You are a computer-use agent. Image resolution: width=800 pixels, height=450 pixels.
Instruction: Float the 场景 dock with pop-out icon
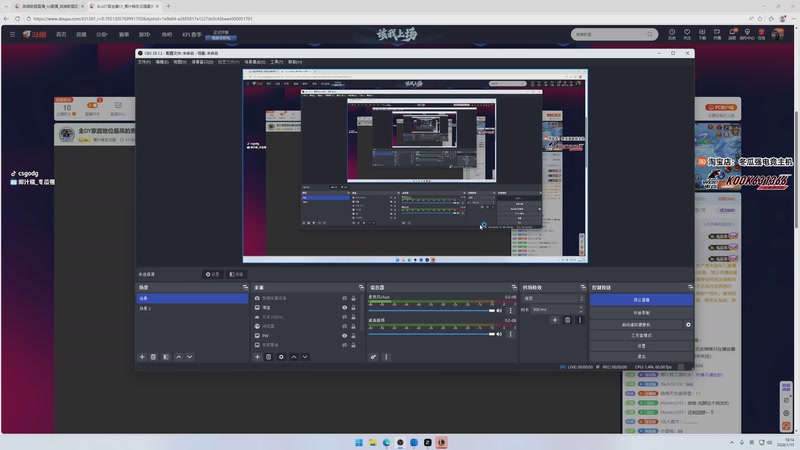[245, 287]
